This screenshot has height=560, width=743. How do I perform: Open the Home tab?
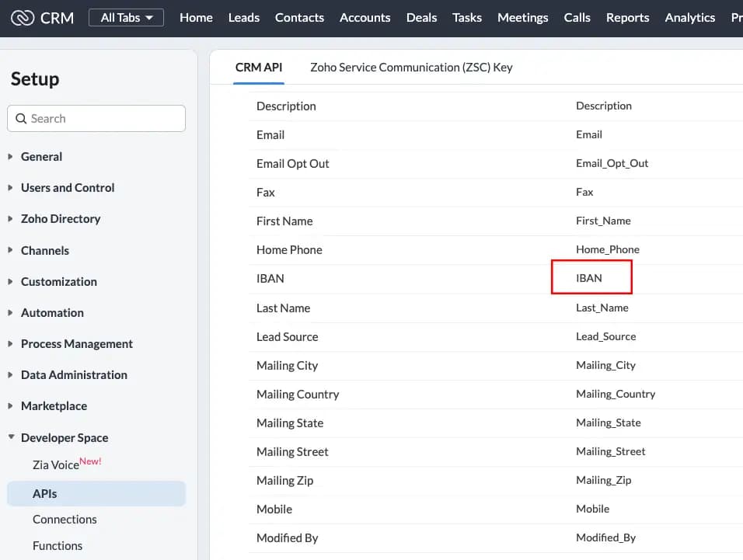click(196, 18)
